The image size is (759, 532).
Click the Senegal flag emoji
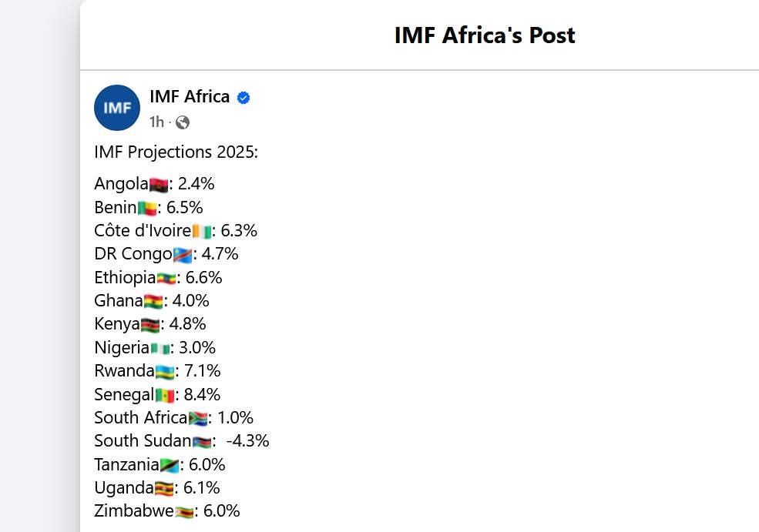pyautogui.click(x=165, y=396)
